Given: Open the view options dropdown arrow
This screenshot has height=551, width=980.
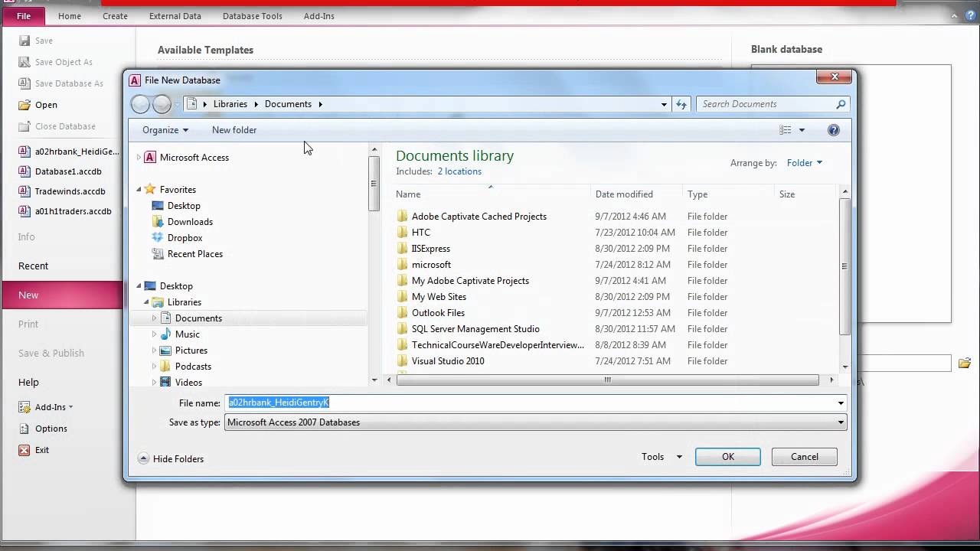Looking at the screenshot, I should pos(802,130).
